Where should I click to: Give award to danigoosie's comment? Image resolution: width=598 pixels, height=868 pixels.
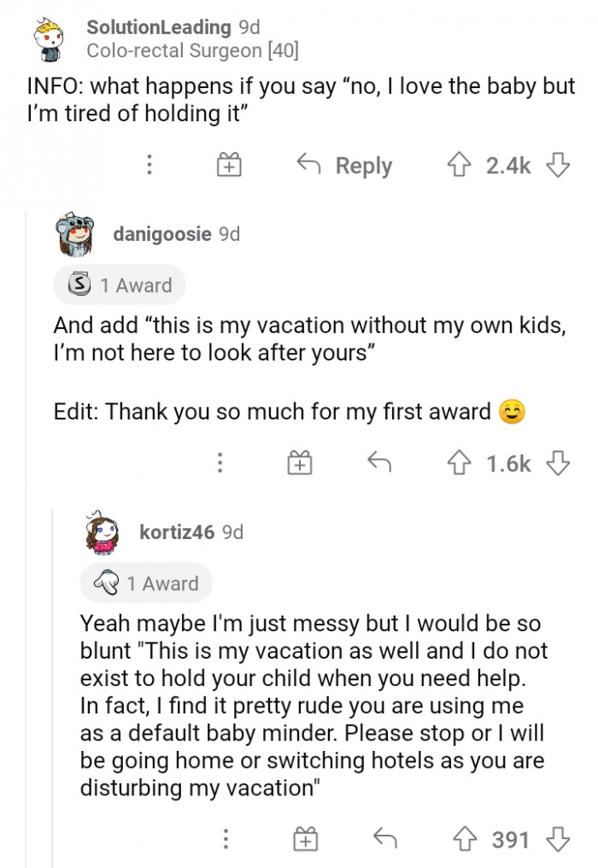299,464
